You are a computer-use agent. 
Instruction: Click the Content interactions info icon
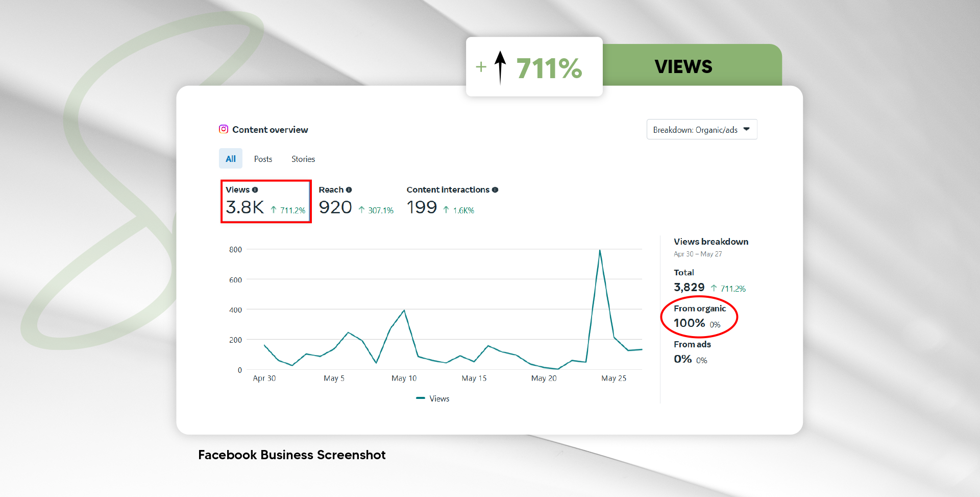coord(495,190)
